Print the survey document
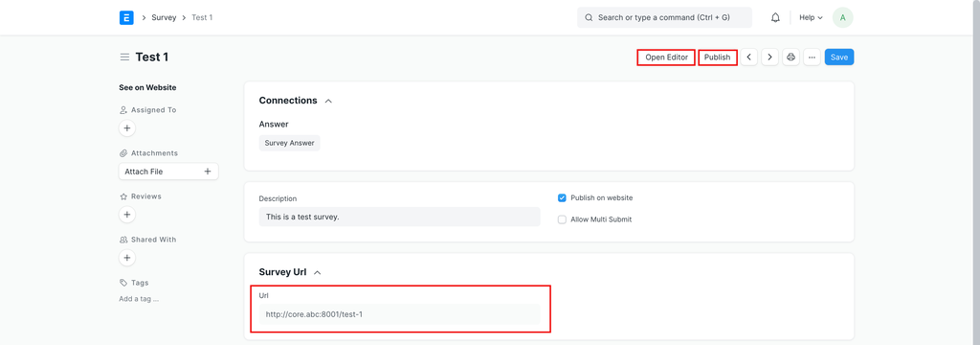980x345 pixels. pos(791,57)
